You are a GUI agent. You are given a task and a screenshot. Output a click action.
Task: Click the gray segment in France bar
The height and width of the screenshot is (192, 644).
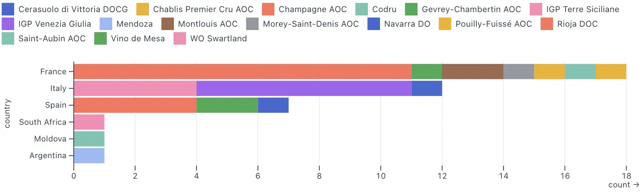(x=518, y=71)
